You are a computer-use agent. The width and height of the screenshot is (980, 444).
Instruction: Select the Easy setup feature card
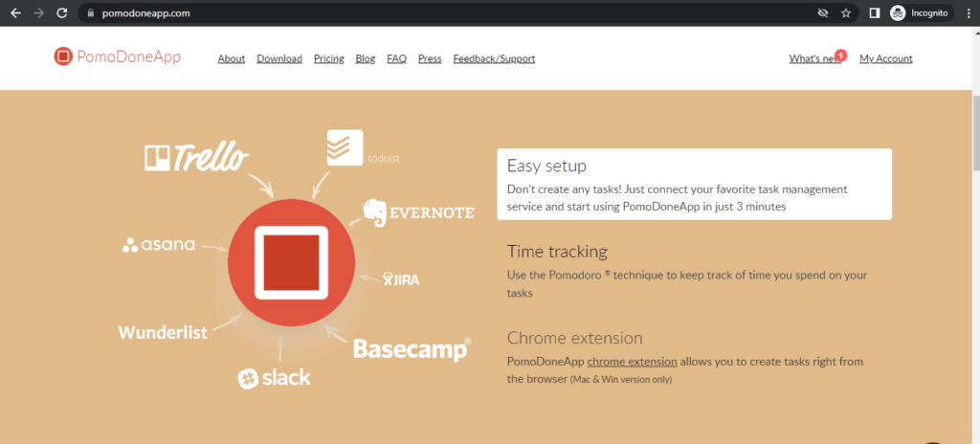[x=694, y=184]
